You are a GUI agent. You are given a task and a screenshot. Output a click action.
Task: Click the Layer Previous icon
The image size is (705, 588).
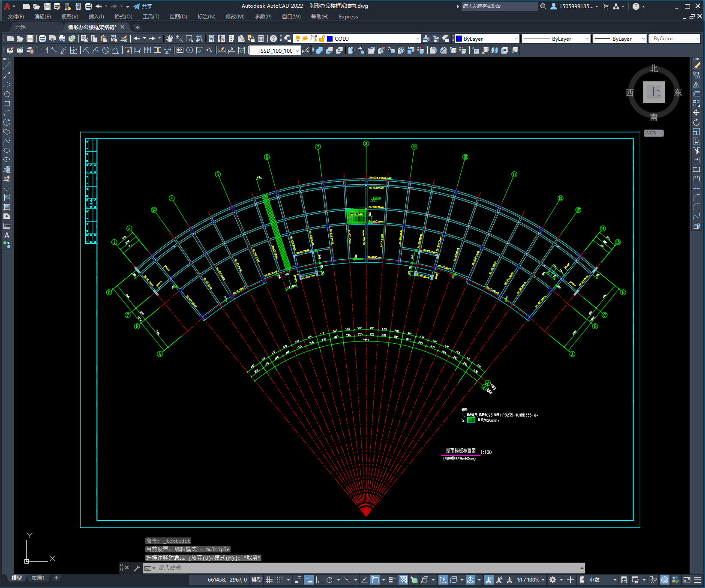(436, 39)
